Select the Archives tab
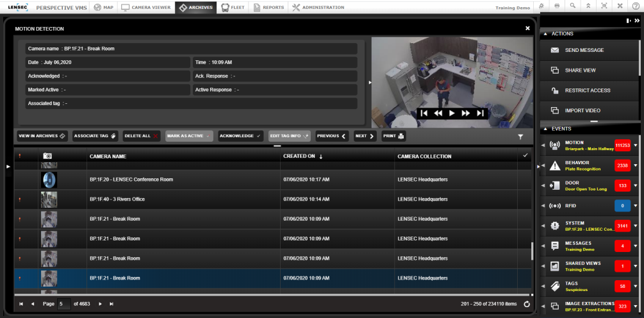This screenshot has height=318, width=644. coord(196,8)
